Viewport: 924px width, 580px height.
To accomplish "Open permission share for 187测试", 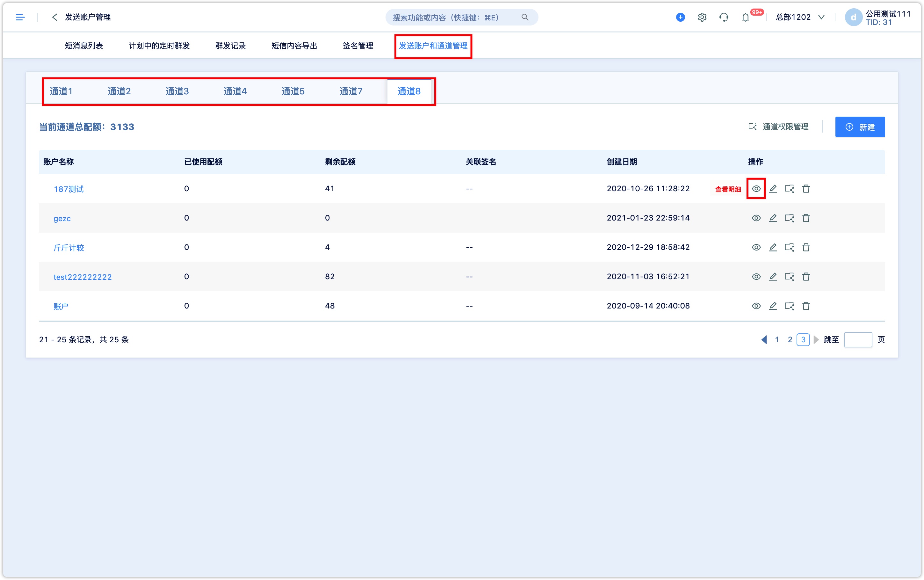I will (789, 188).
